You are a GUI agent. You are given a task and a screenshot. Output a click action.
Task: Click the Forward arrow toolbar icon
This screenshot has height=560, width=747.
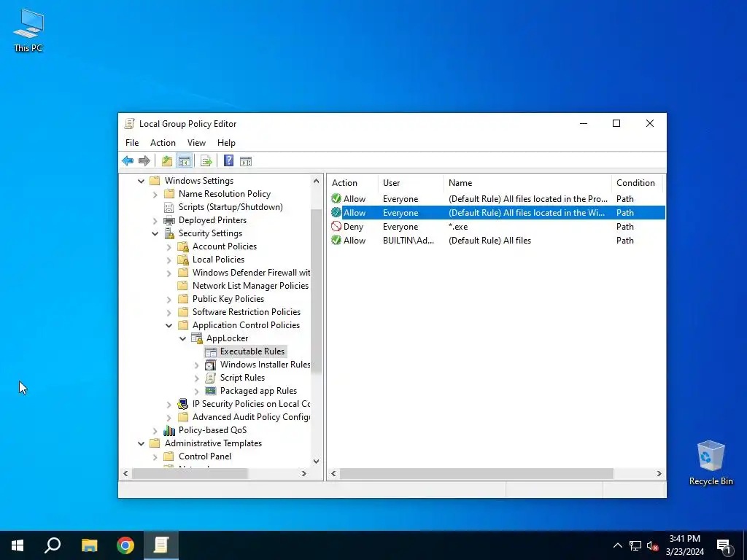(x=144, y=161)
